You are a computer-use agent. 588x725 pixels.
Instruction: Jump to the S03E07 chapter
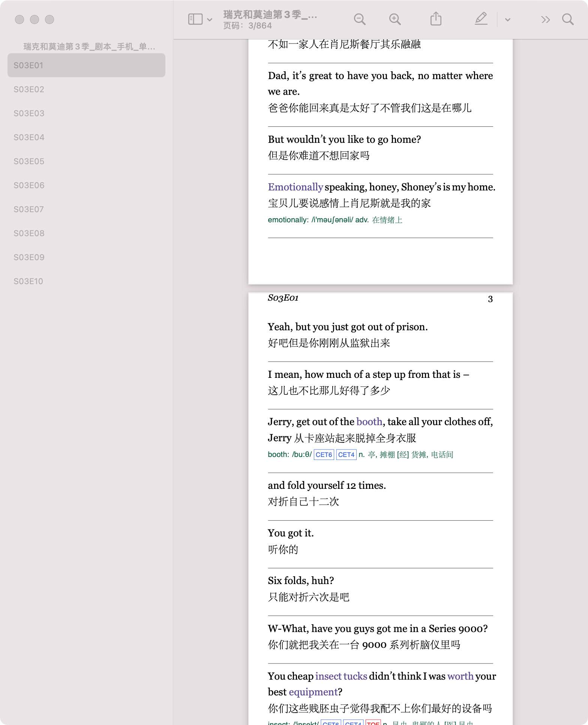(x=86, y=209)
